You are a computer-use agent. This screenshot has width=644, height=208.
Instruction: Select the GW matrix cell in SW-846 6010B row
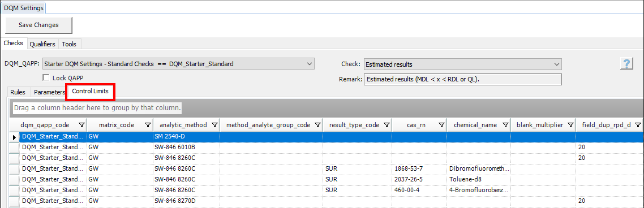tap(119, 147)
